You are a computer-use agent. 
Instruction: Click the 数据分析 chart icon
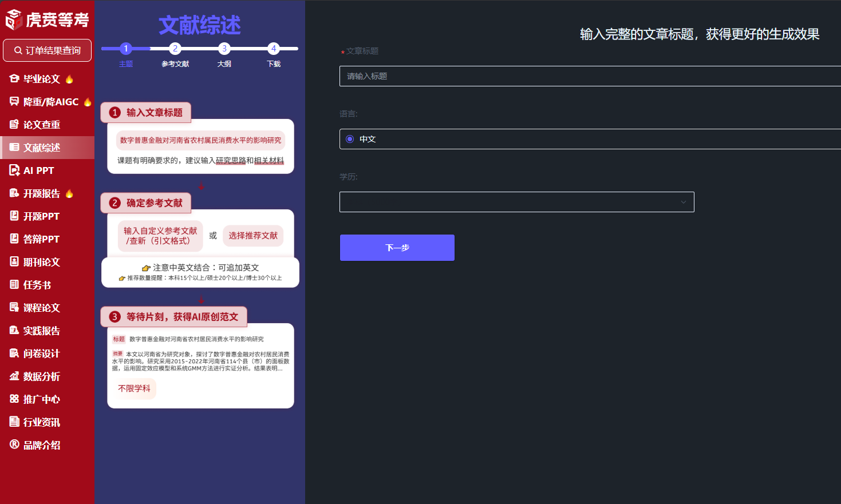(14, 376)
